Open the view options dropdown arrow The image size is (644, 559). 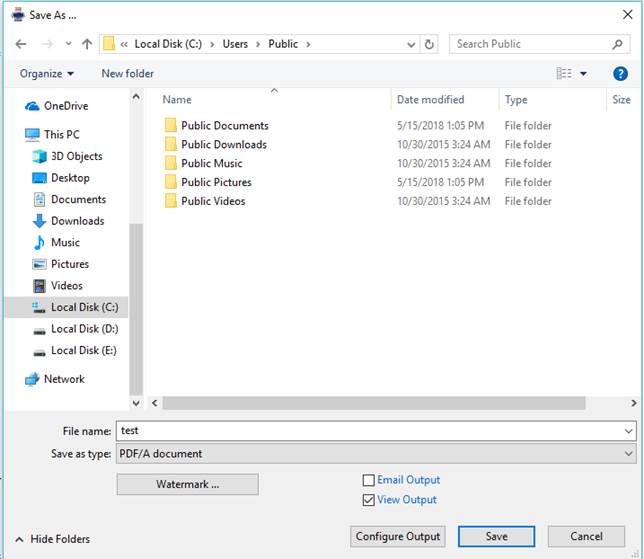click(x=584, y=74)
